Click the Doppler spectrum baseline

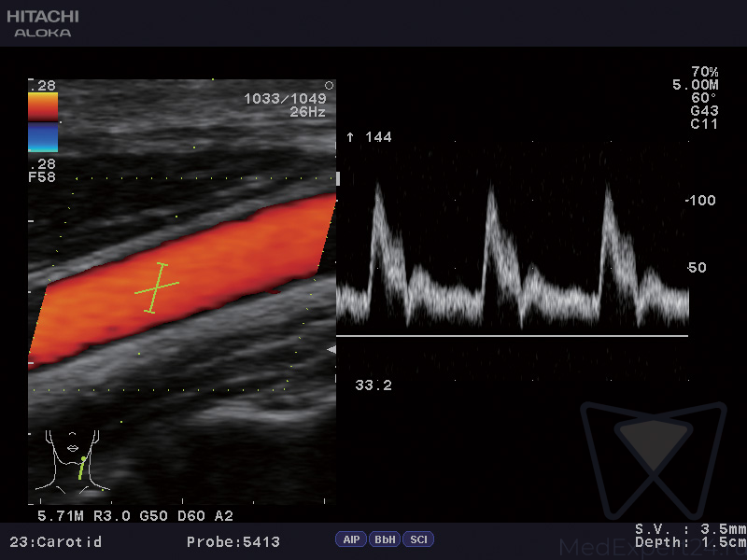(512, 336)
